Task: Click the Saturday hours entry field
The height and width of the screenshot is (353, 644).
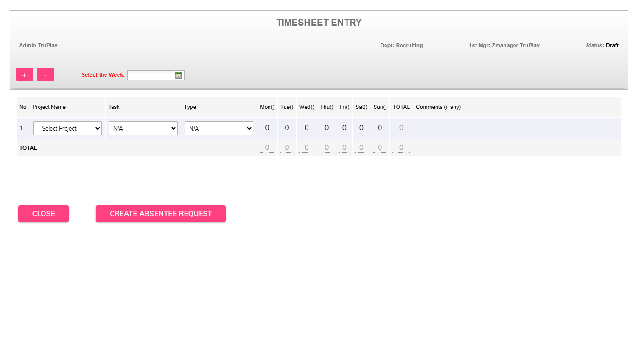Action: 361,128
